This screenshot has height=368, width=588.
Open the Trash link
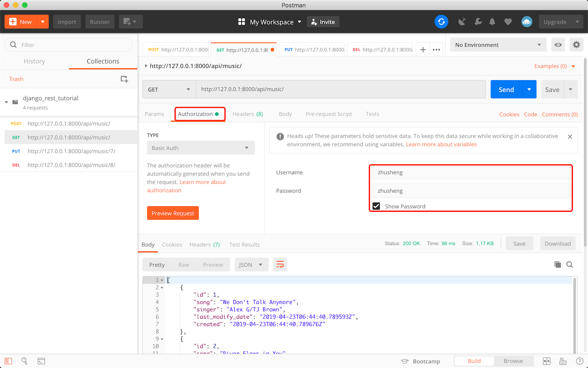pyautogui.click(x=16, y=79)
